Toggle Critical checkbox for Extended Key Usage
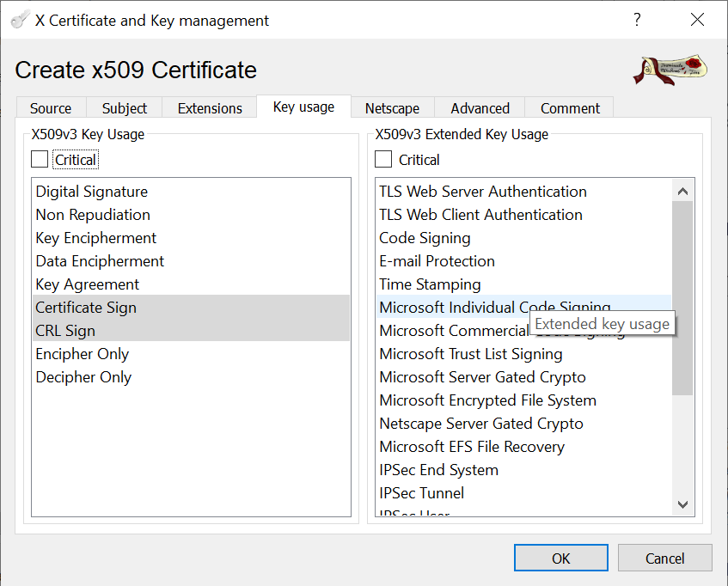The width and height of the screenshot is (728, 586). click(383, 159)
